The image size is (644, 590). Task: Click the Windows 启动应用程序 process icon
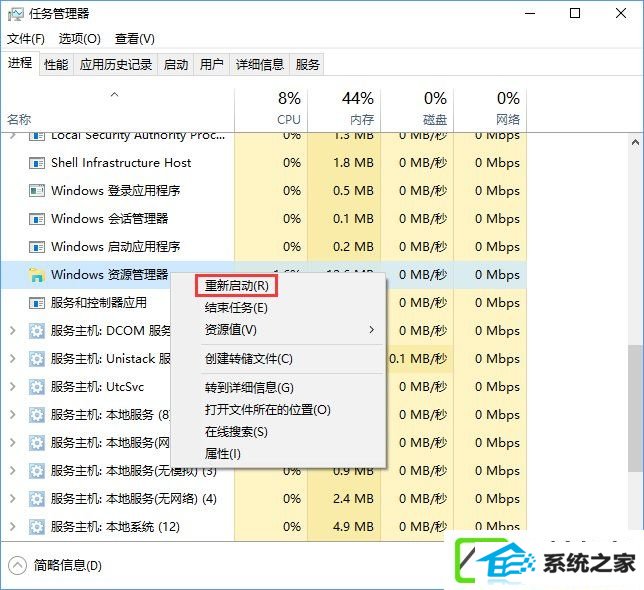[x=37, y=247]
